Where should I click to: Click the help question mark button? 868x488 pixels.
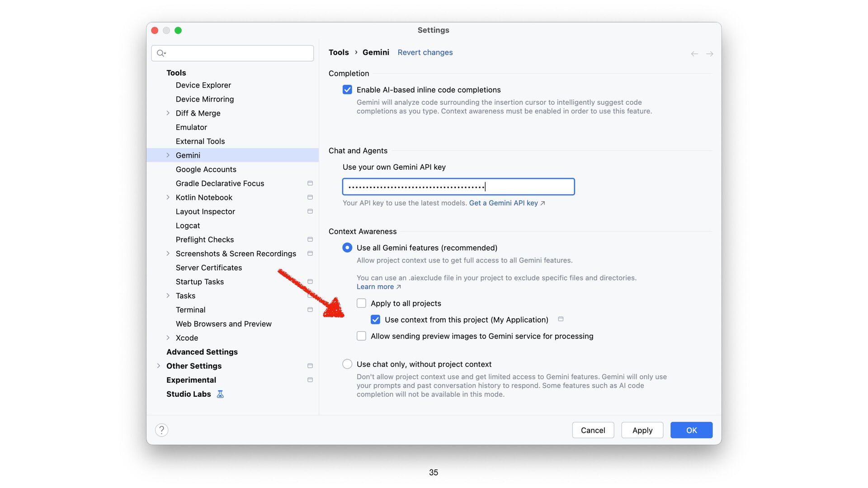(161, 430)
